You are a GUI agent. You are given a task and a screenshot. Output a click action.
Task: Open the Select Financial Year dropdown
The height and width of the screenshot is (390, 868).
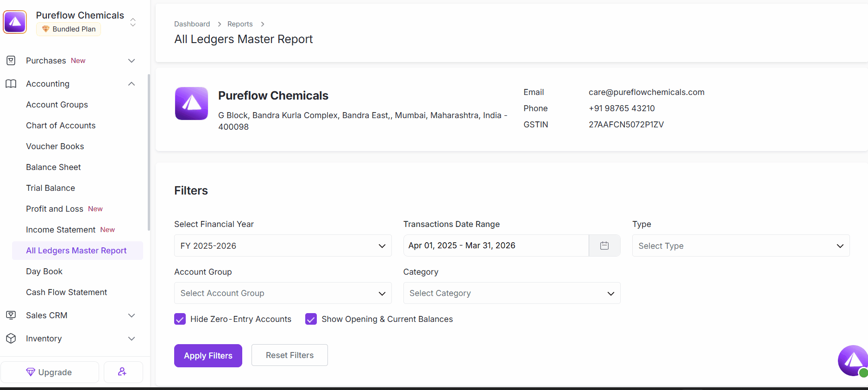(x=283, y=245)
